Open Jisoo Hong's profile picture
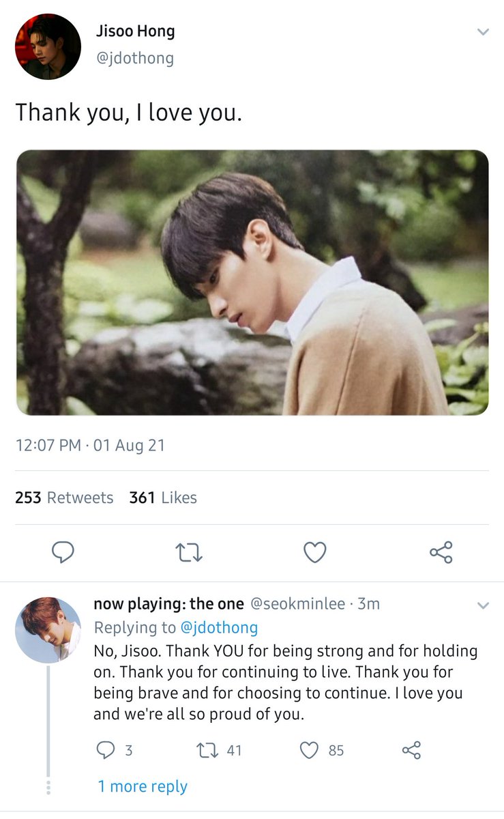This screenshot has width=504, height=819. [48, 46]
